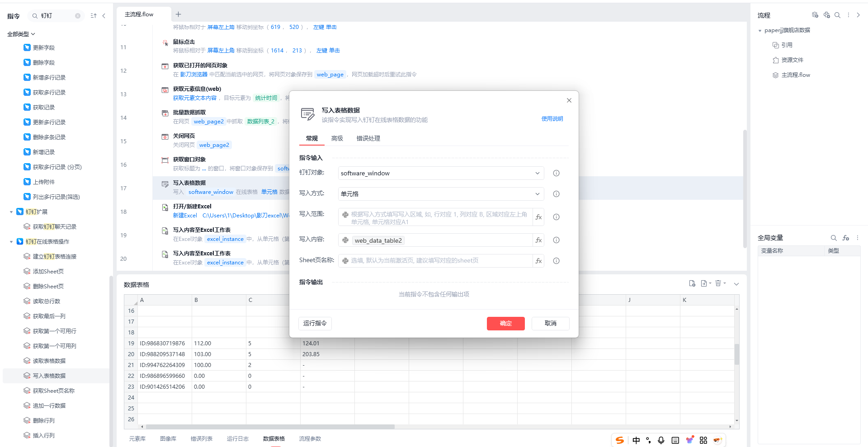The width and height of the screenshot is (868, 447).
Task: Select cell ID:986830719876 in the data table
Action: tap(165, 343)
